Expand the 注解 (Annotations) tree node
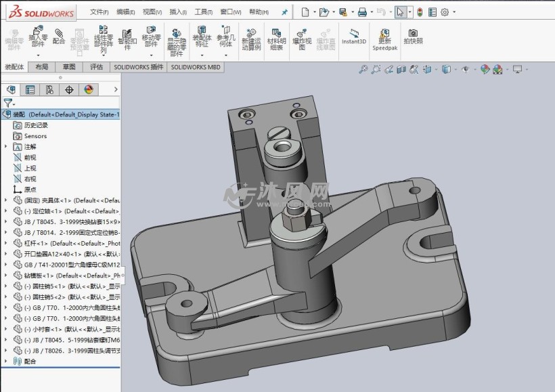The width and height of the screenshot is (555, 392). pos(6,146)
